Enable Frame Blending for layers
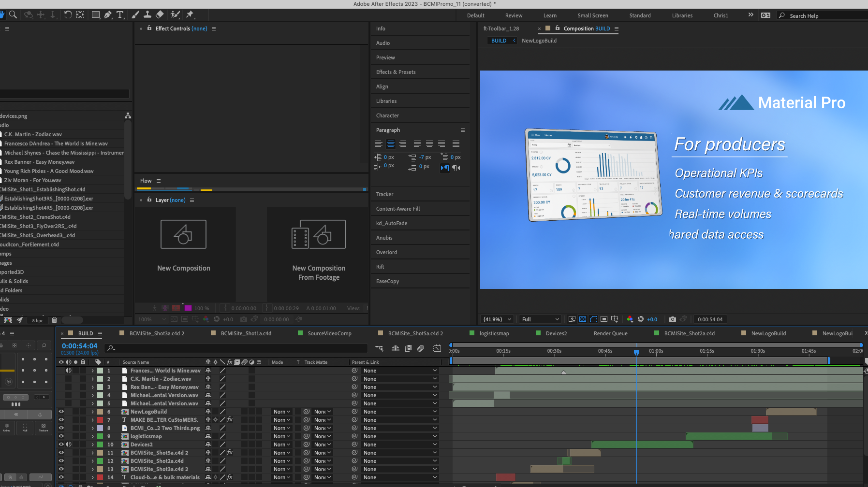Screen dimensions: 868x487 point(408,348)
